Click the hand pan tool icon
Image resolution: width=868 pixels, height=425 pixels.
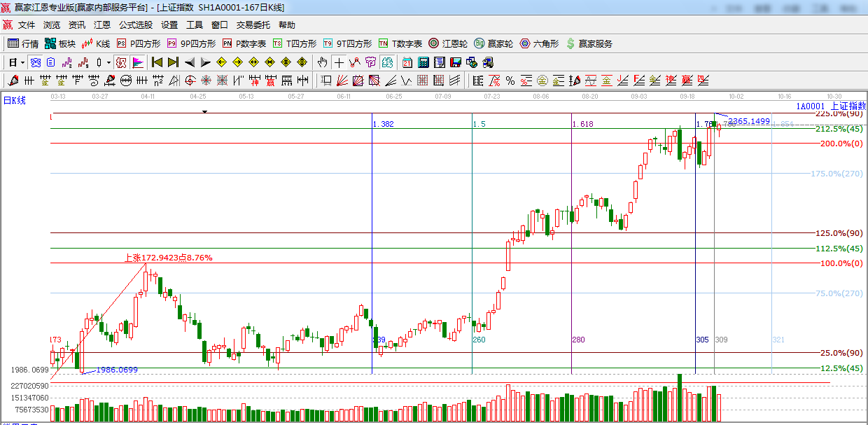pyautogui.click(x=322, y=62)
